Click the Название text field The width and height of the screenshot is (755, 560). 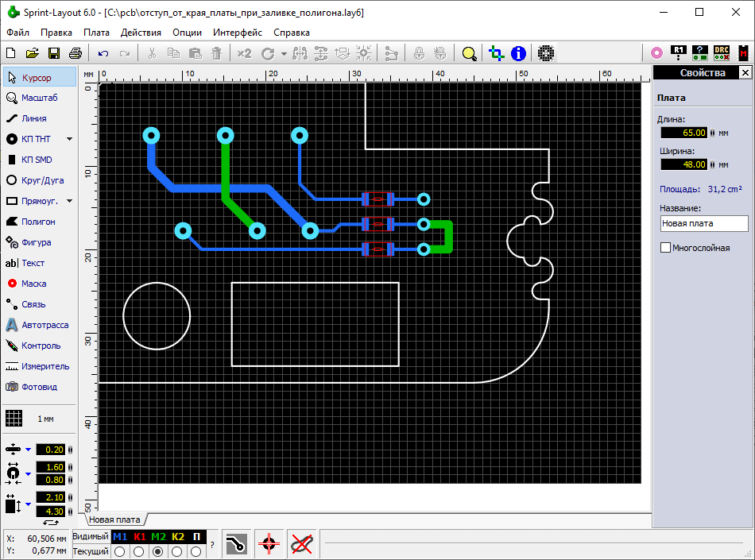[x=703, y=224]
